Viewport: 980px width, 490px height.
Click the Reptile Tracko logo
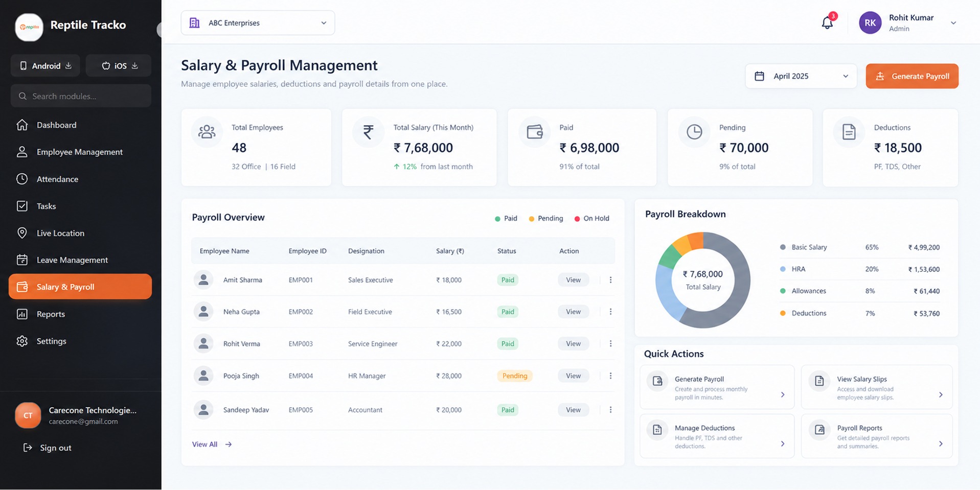29,27
